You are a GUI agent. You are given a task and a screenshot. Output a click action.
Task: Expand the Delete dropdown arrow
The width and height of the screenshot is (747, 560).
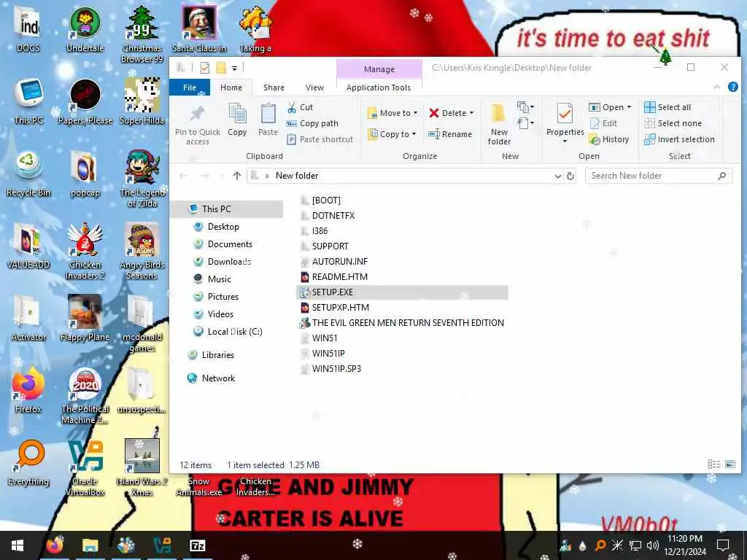tap(472, 113)
